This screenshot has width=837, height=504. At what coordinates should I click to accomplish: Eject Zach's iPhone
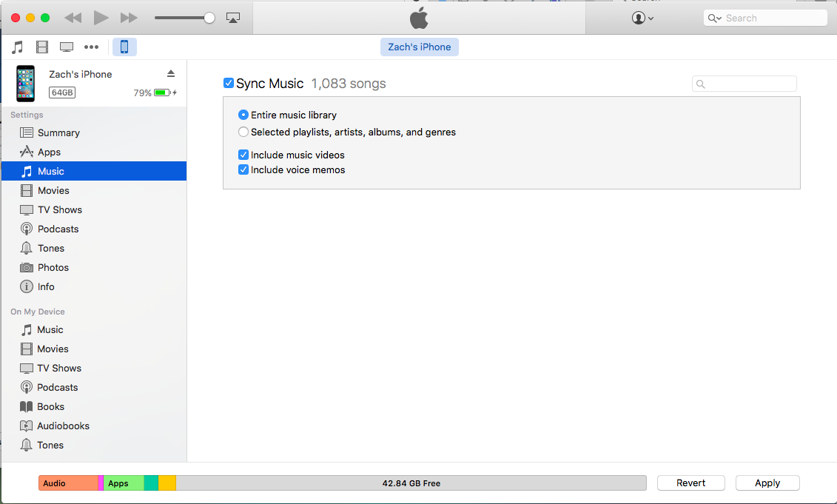tap(171, 74)
